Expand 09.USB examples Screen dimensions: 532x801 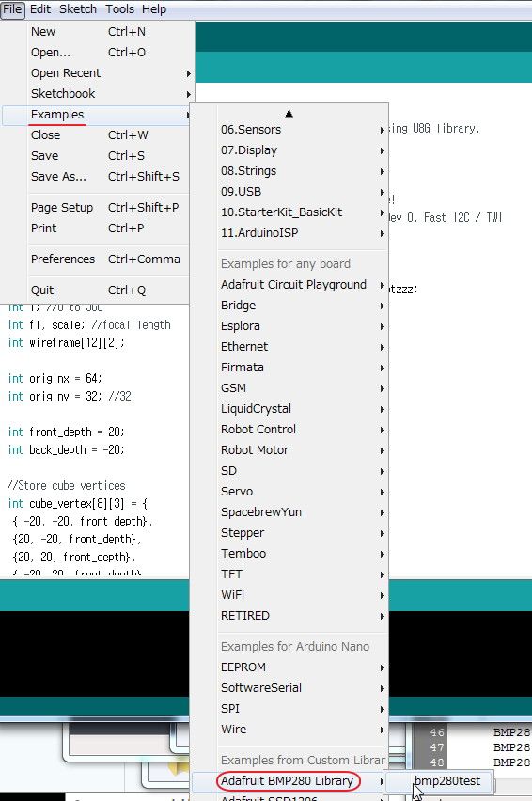(x=289, y=192)
